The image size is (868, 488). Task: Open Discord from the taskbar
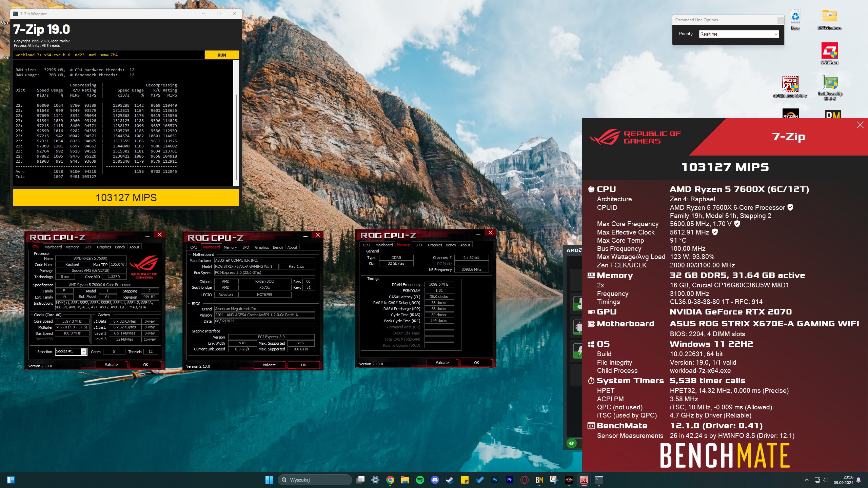tap(435, 480)
